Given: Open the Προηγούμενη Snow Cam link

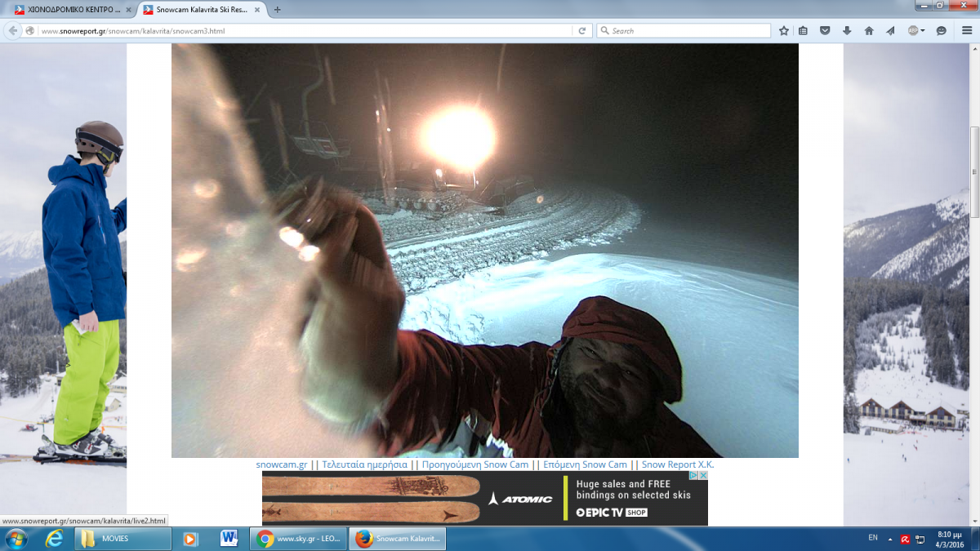Looking at the screenshot, I should point(475,464).
